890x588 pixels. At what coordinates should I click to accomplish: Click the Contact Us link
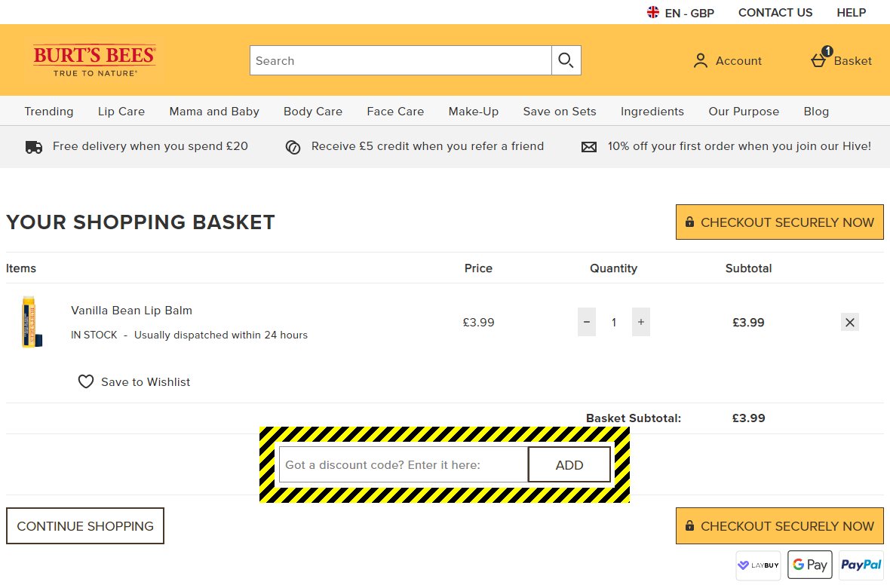(x=775, y=13)
